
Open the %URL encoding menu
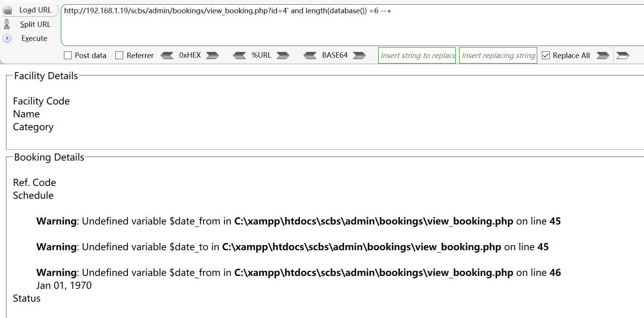click(261, 55)
